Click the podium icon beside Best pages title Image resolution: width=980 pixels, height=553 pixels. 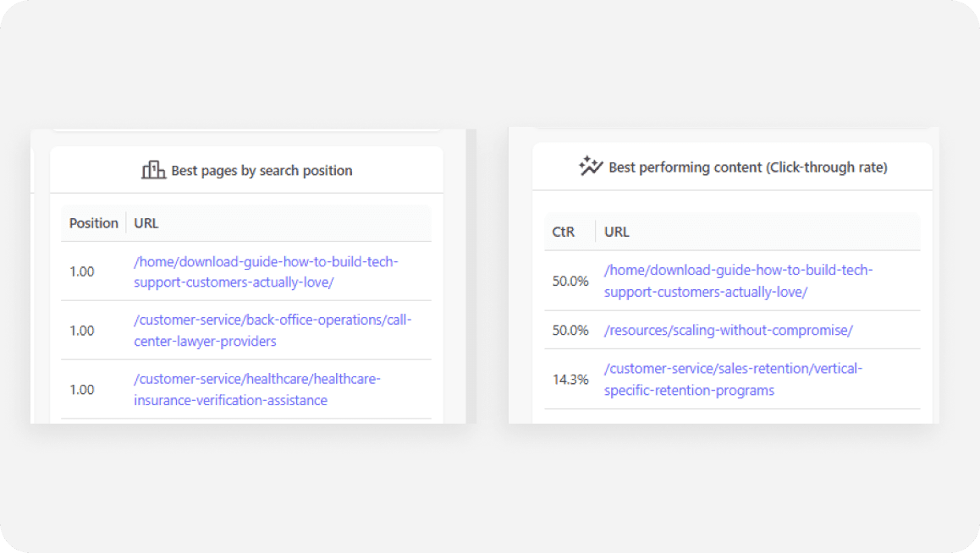153,170
